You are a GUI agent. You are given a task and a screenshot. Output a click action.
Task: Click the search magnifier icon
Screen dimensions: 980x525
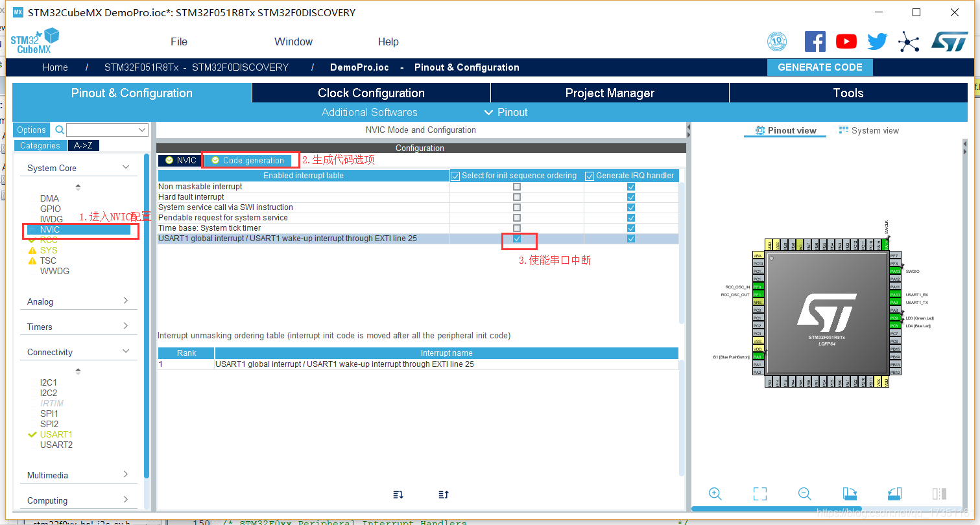(60, 130)
